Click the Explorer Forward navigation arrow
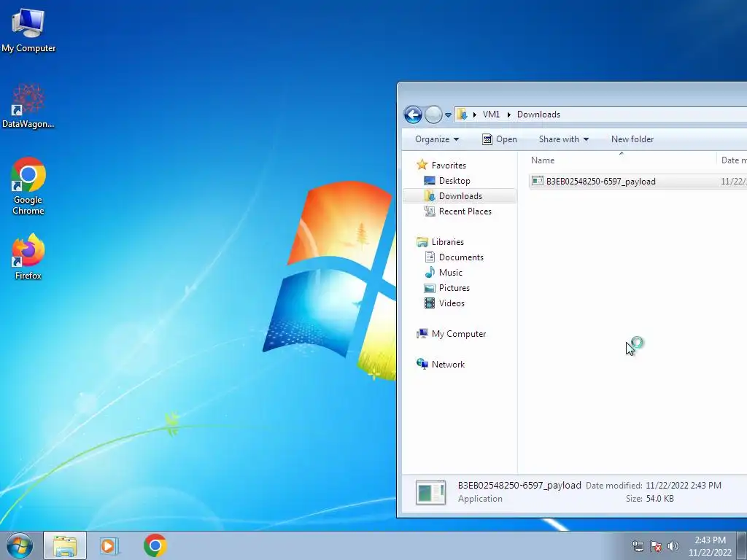Viewport: 747px width, 560px height. pyautogui.click(x=433, y=114)
